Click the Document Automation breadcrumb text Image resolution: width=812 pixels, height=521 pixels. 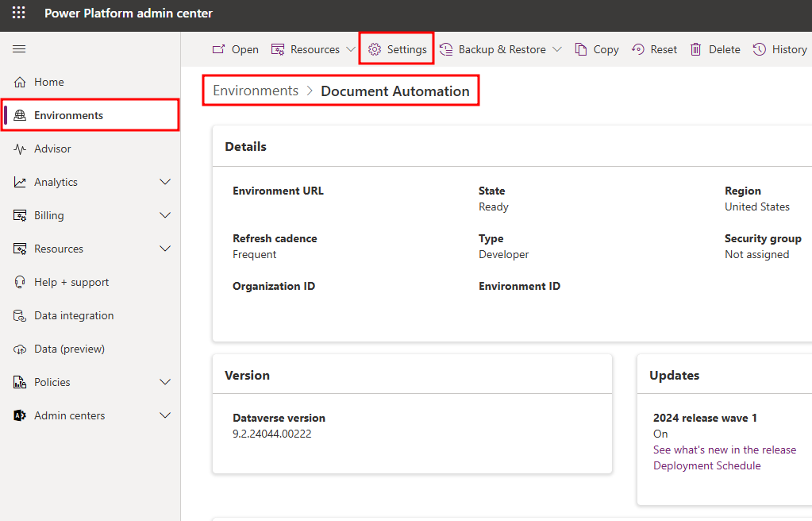[x=395, y=91]
